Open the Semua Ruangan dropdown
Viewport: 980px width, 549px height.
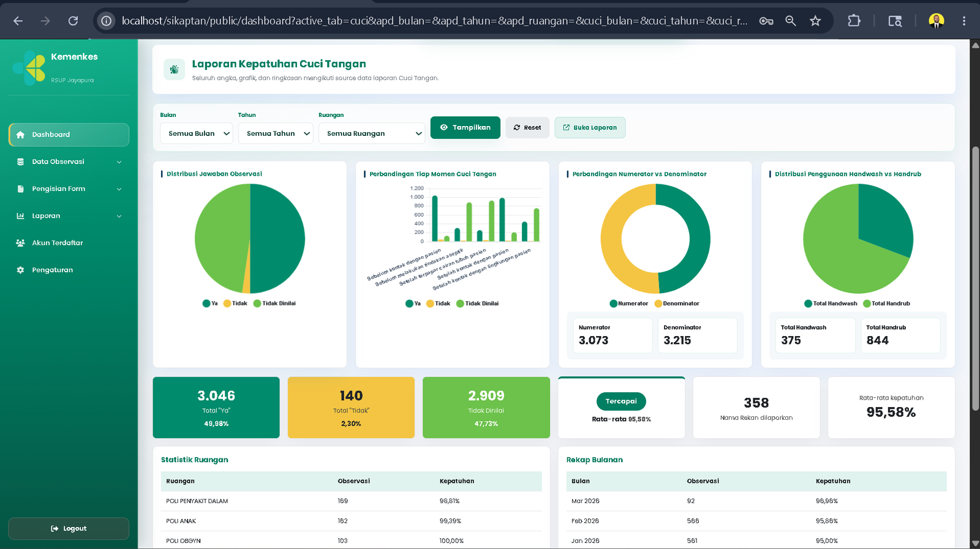tap(372, 133)
